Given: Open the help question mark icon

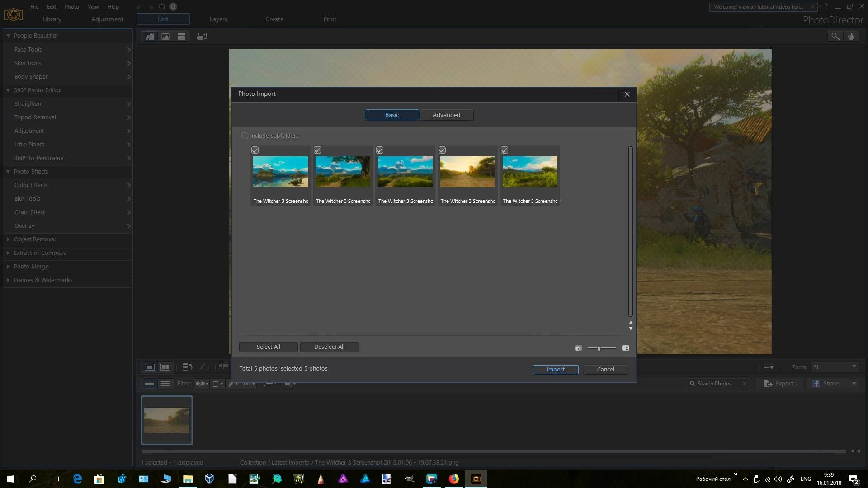Looking at the screenshot, I should click(826, 6).
